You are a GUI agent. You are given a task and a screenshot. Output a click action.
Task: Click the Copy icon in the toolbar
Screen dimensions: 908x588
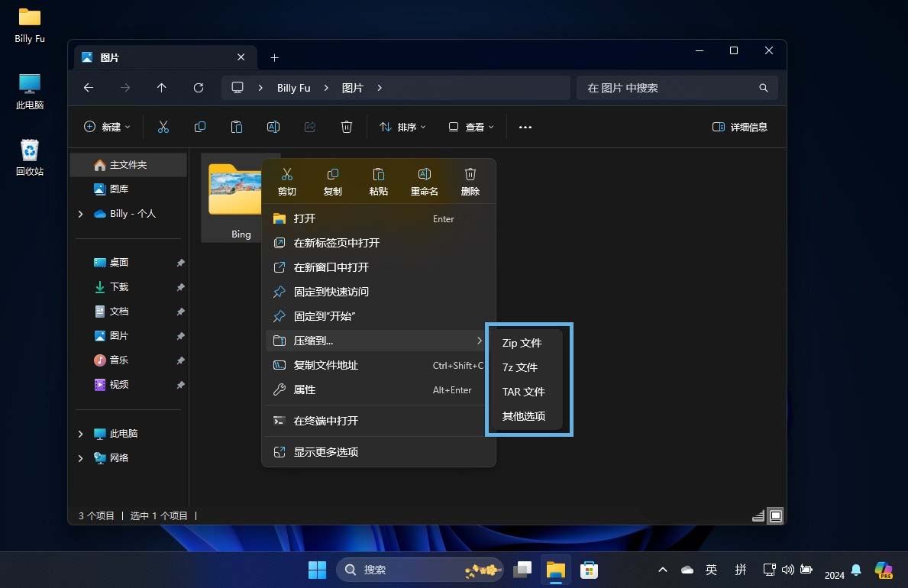(200, 127)
